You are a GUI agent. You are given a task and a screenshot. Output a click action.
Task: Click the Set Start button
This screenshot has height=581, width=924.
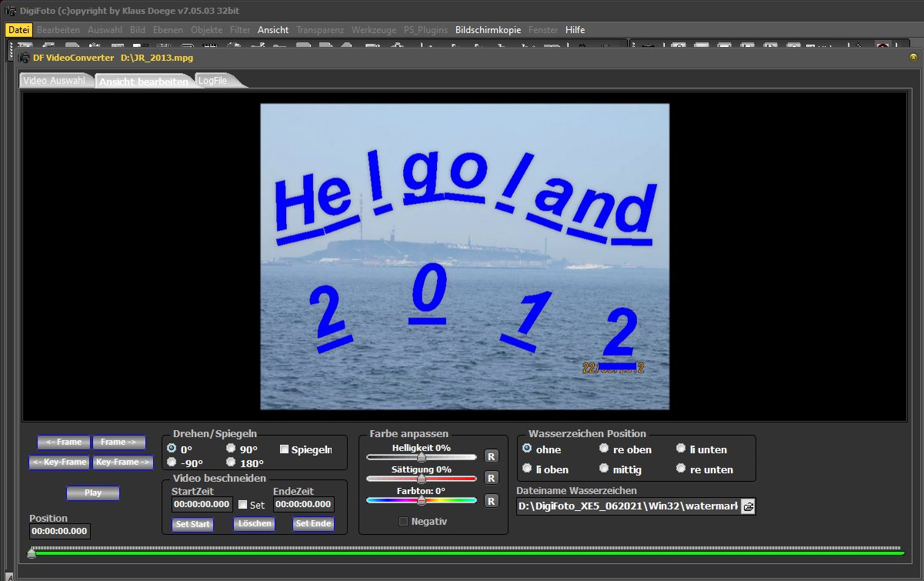[x=192, y=524]
